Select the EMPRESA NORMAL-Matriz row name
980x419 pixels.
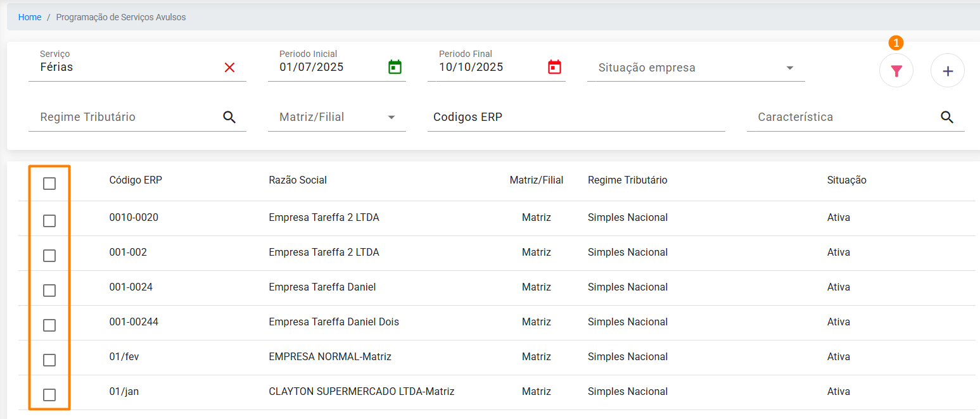pos(329,357)
